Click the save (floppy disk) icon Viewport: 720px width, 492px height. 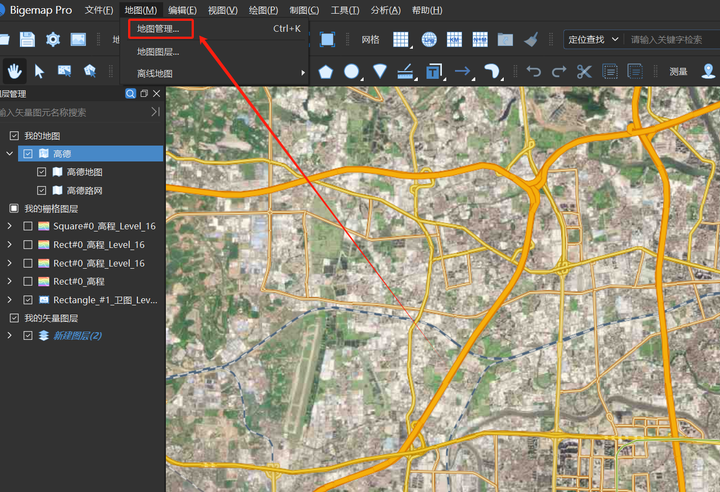point(27,40)
